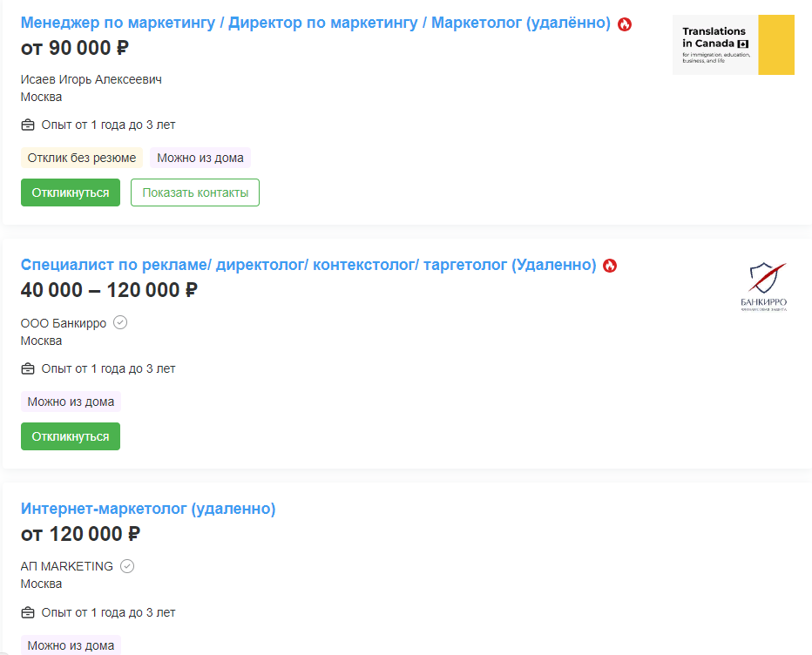This screenshot has width=812, height=655.
Task: Click briefcase experience icon in the Банкирро vacancy
Action: [28, 369]
